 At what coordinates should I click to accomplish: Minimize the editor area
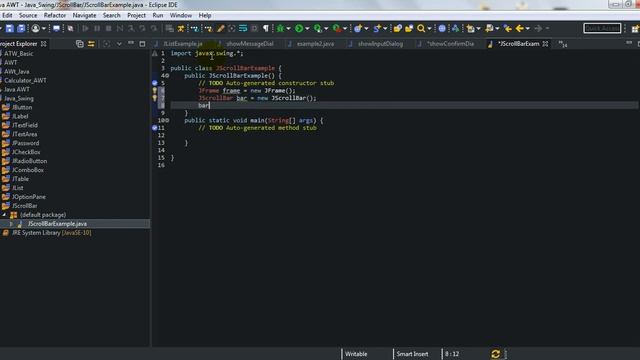pos(629,43)
